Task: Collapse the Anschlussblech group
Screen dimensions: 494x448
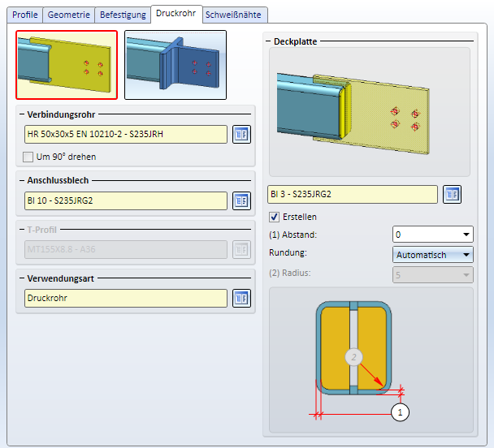Action: click(22, 181)
